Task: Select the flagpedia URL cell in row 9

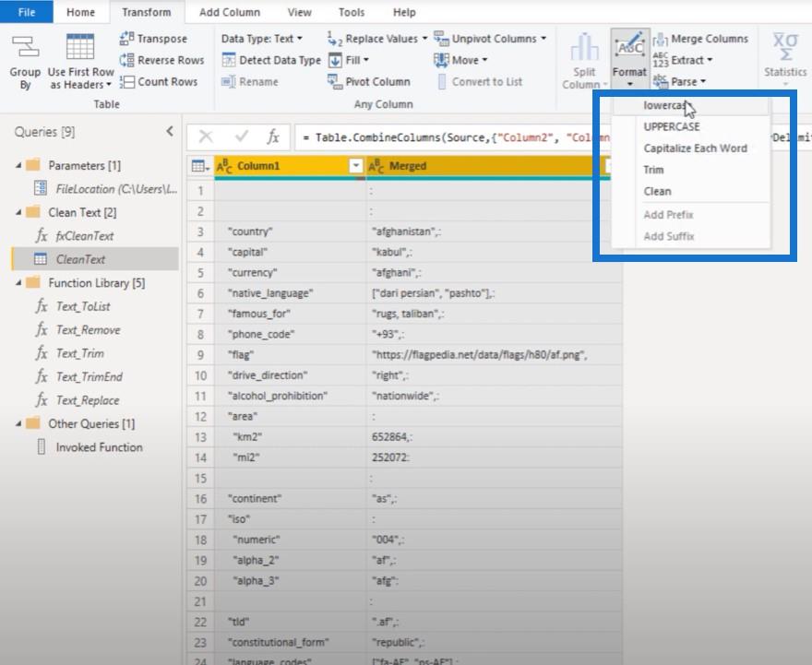Action: point(494,355)
